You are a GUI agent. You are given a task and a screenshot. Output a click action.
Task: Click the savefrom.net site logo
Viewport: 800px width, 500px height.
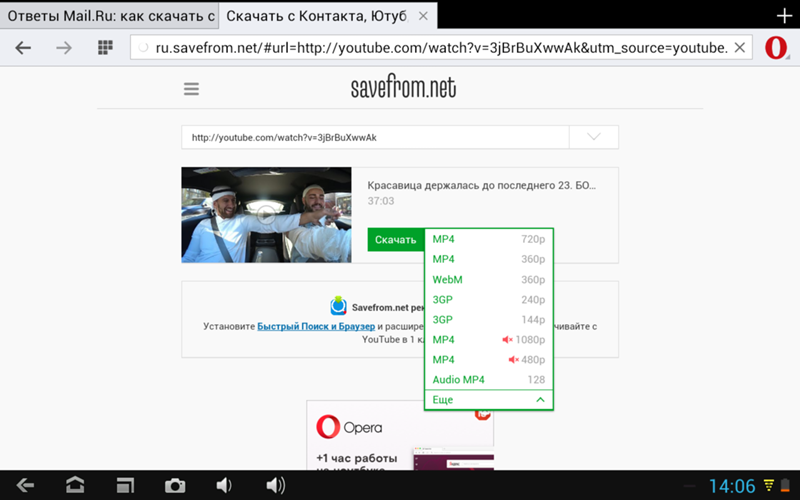403,86
